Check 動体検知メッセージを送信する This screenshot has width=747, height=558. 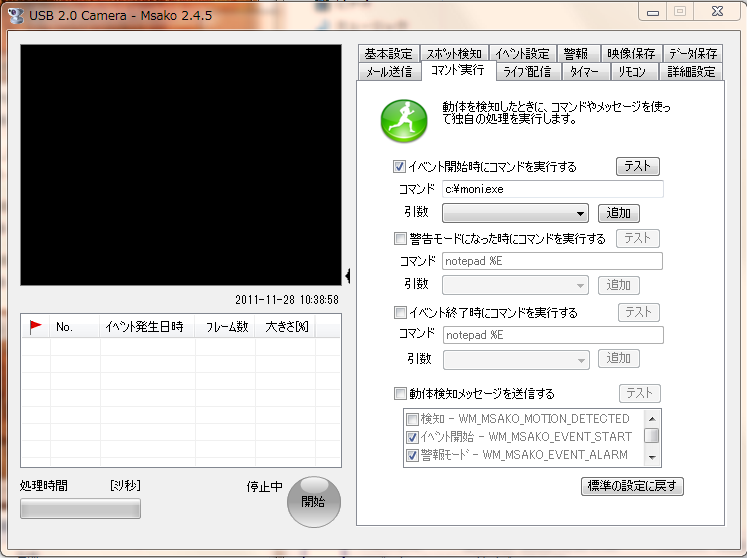click(400, 394)
